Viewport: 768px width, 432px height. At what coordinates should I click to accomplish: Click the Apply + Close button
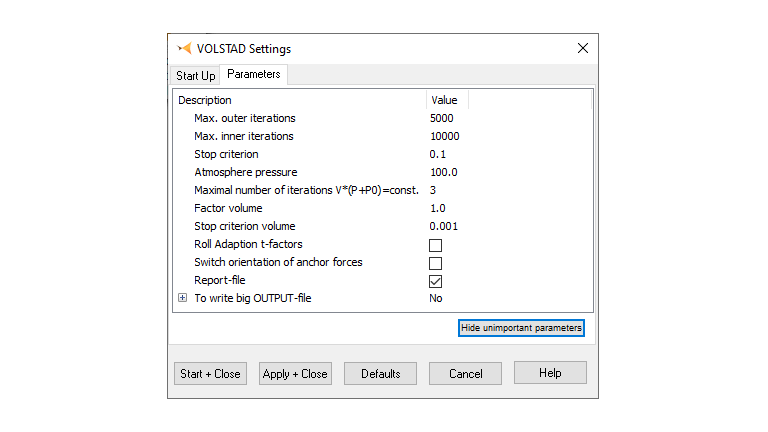tap(295, 374)
